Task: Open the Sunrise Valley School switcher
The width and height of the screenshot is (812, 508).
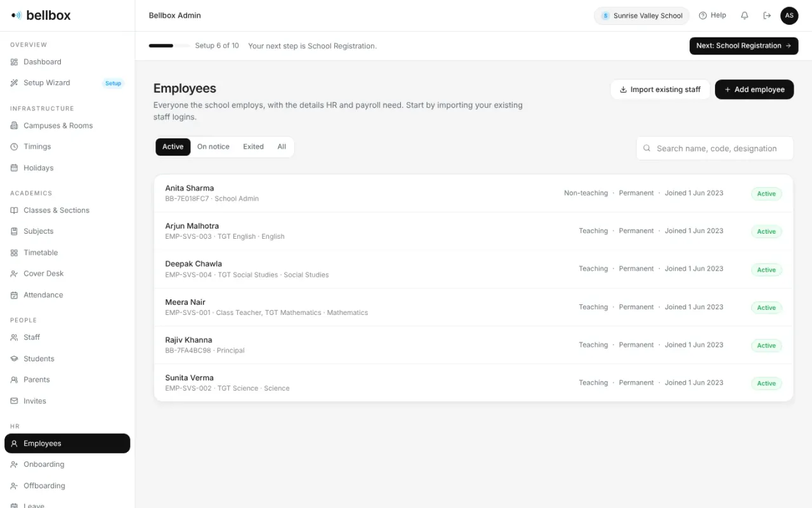Action: (x=642, y=16)
